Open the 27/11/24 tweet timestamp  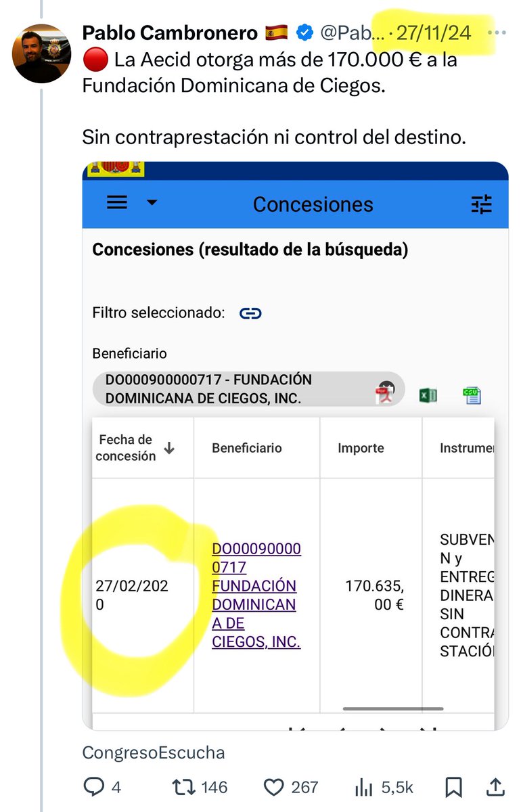click(x=433, y=32)
